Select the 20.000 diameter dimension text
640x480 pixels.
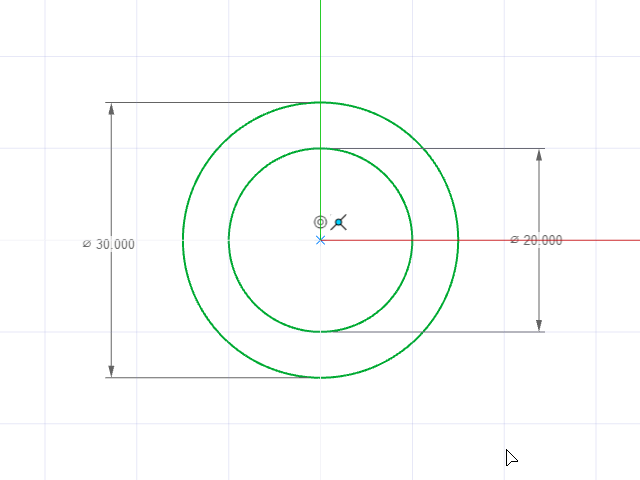coord(536,240)
